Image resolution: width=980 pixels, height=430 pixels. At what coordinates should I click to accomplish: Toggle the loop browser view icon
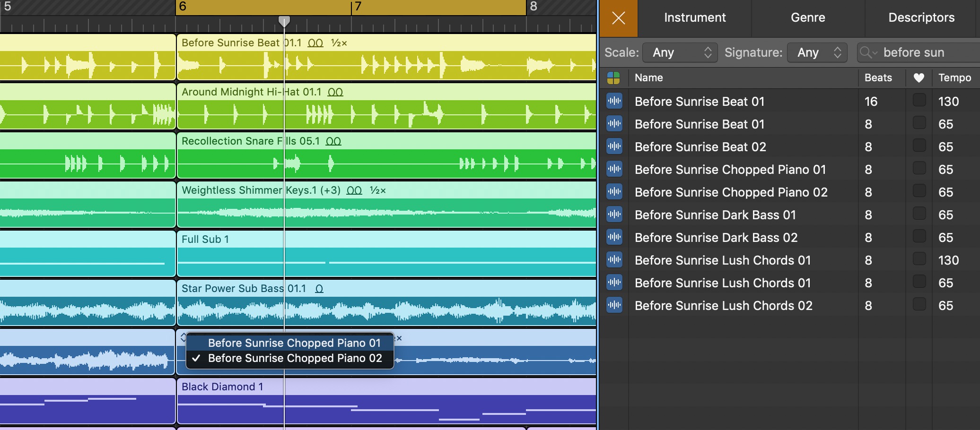(x=613, y=78)
